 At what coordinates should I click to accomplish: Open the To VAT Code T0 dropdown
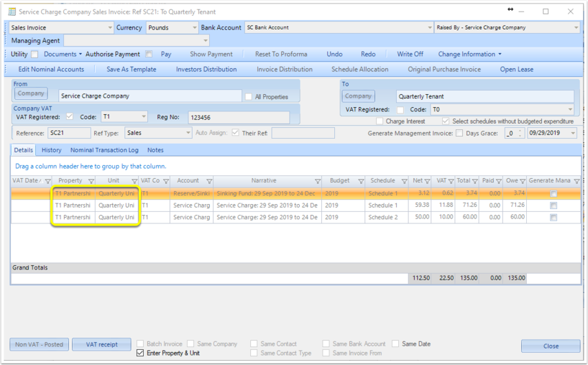(x=570, y=109)
